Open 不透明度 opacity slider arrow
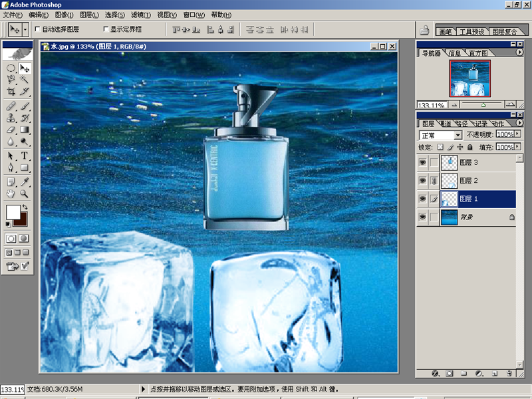532x399 pixels. tap(517, 134)
